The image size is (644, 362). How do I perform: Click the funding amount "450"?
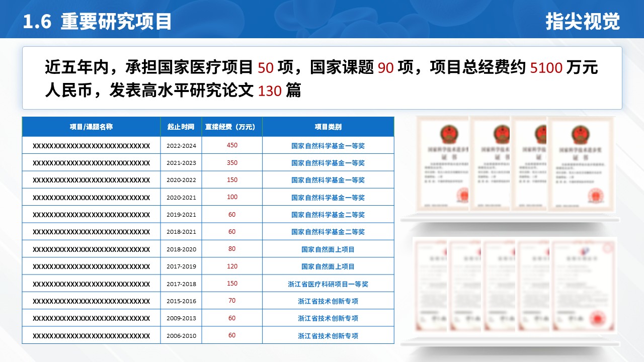click(232, 145)
